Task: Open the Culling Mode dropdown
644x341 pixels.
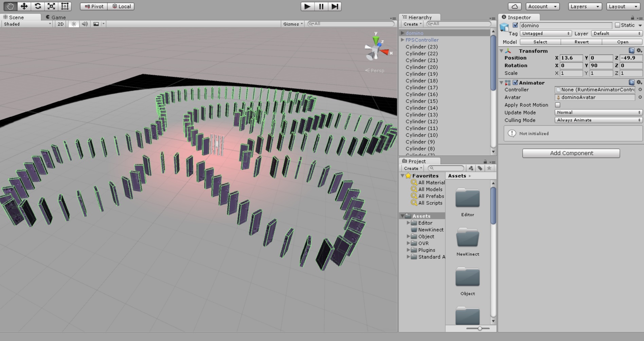Action: pyautogui.click(x=598, y=120)
